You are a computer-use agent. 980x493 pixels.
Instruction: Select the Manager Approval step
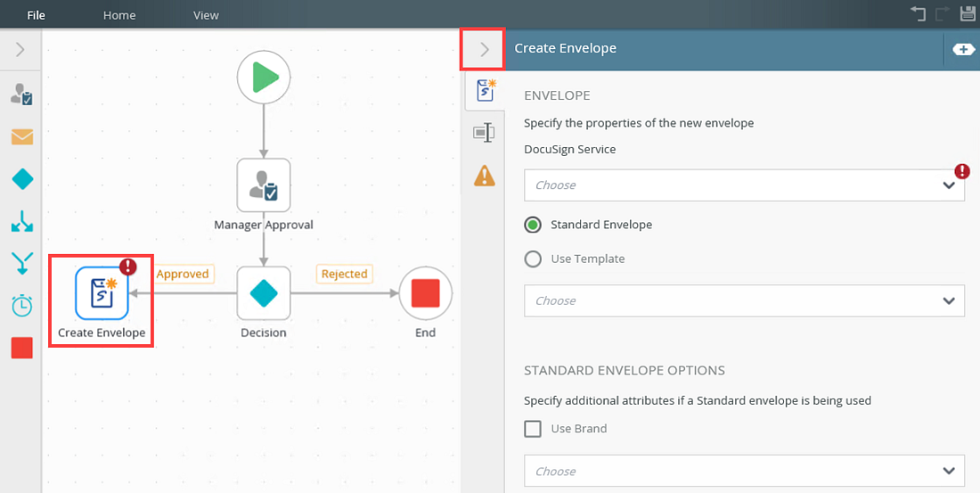pyautogui.click(x=264, y=185)
